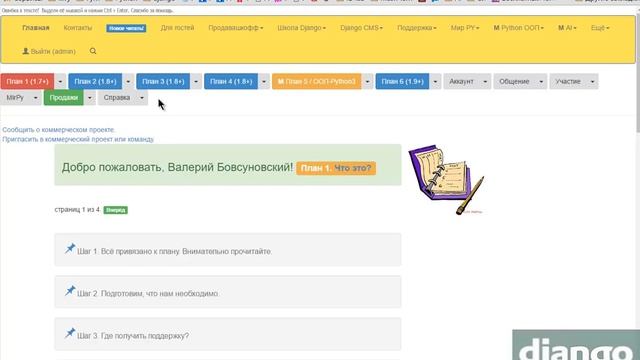The height and width of the screenshot is (360, 640).
Task: Expand the Продавашкофф dropdown menu
Action: click(236, 28)
